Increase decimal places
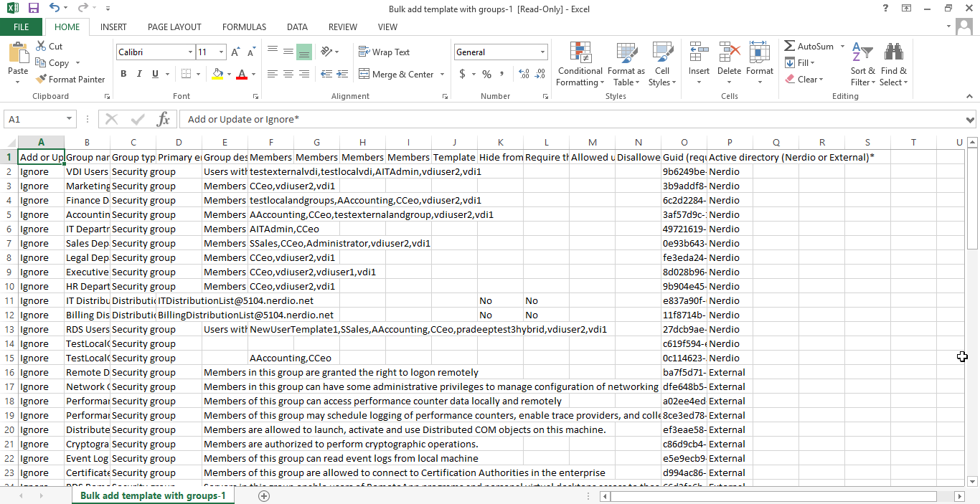The width and height of the screenshot is (980, 504). (524, 74)
